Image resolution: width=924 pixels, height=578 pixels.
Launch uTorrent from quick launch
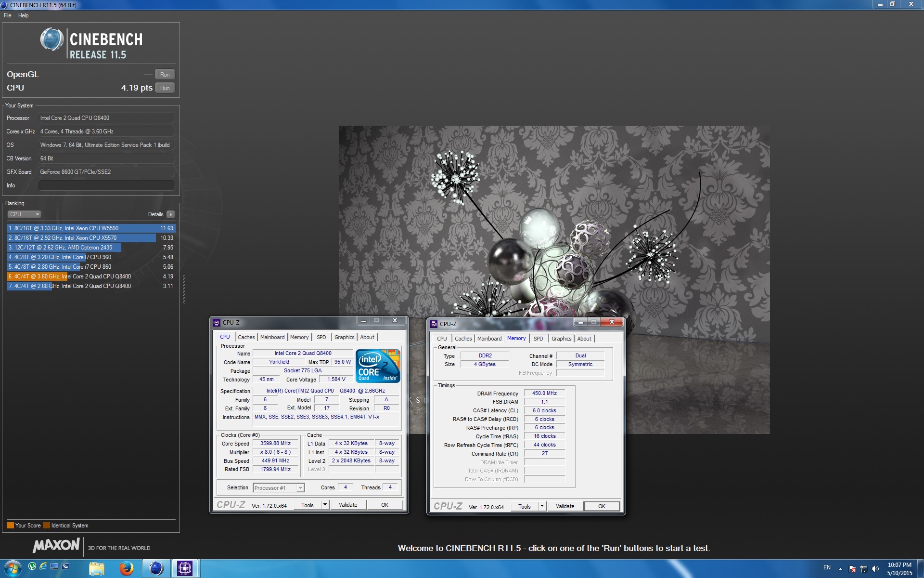coord(32,566)
